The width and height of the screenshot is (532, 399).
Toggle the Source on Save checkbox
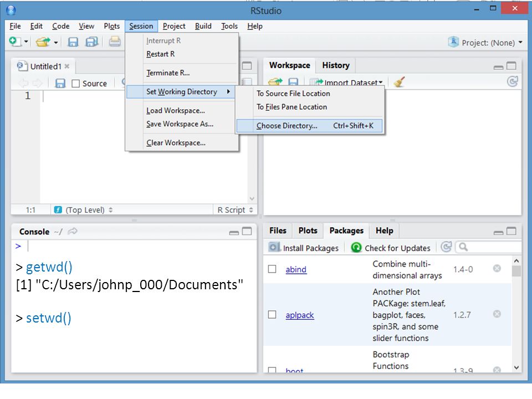pos(76,84)
